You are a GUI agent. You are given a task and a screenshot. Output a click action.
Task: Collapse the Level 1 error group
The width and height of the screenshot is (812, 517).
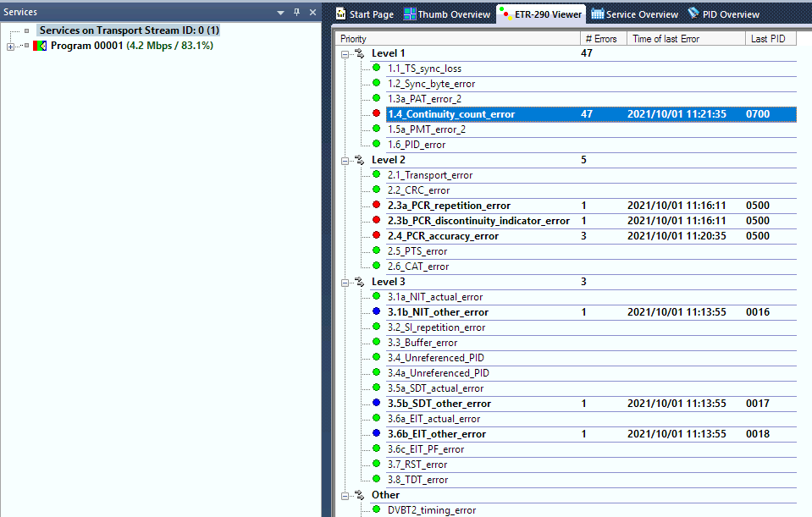345,54
